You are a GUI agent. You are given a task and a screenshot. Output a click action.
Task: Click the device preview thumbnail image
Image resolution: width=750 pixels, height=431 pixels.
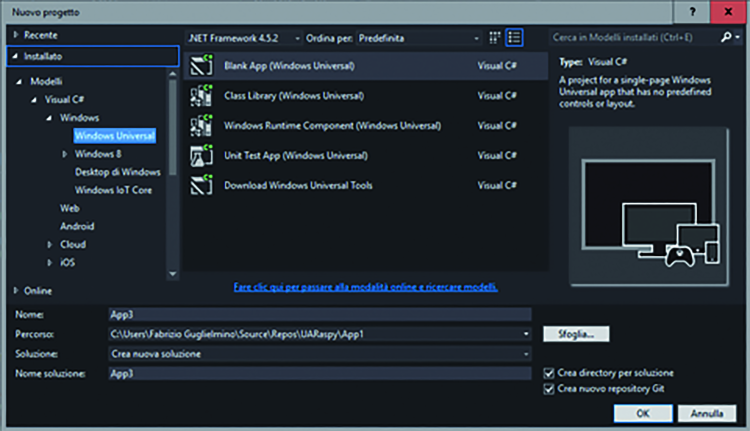pyautogui.click(x=649, y=207)
